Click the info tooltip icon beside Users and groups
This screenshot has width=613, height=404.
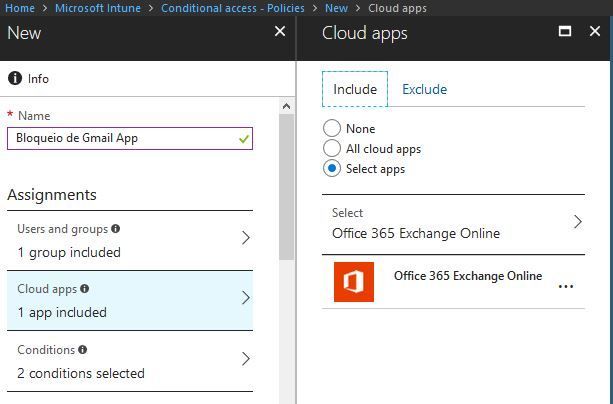(x=116, y=229)
